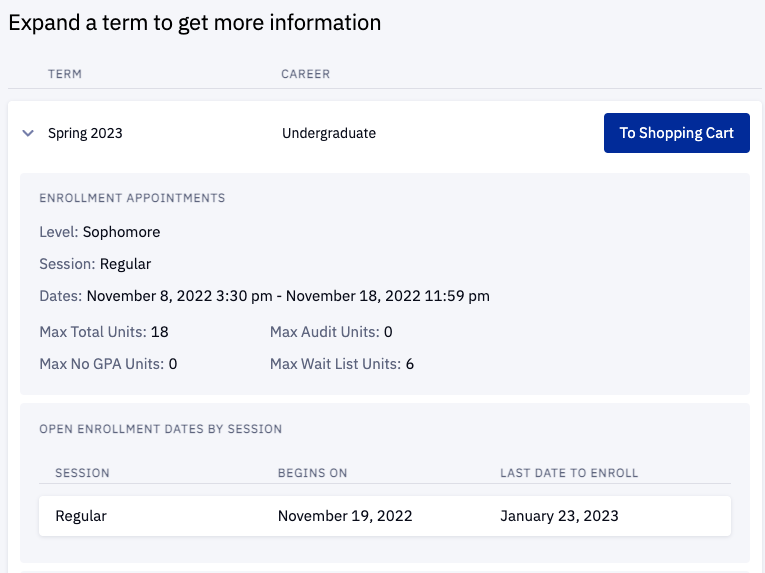This screenshot has width=765, height=573.
Task: Click the Max No GPA Units value
Action: tap(173, 364)
